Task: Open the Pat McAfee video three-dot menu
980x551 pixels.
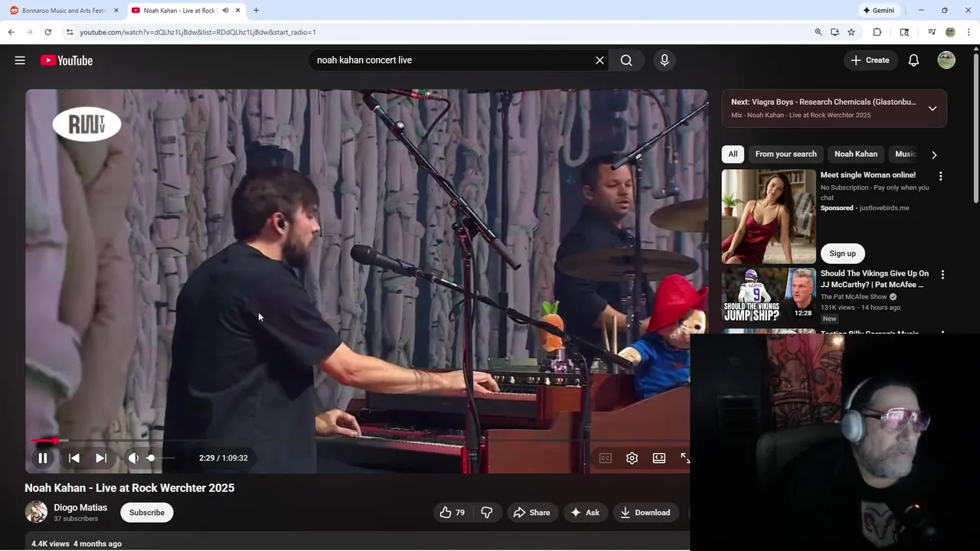Action: click(942, 274)
